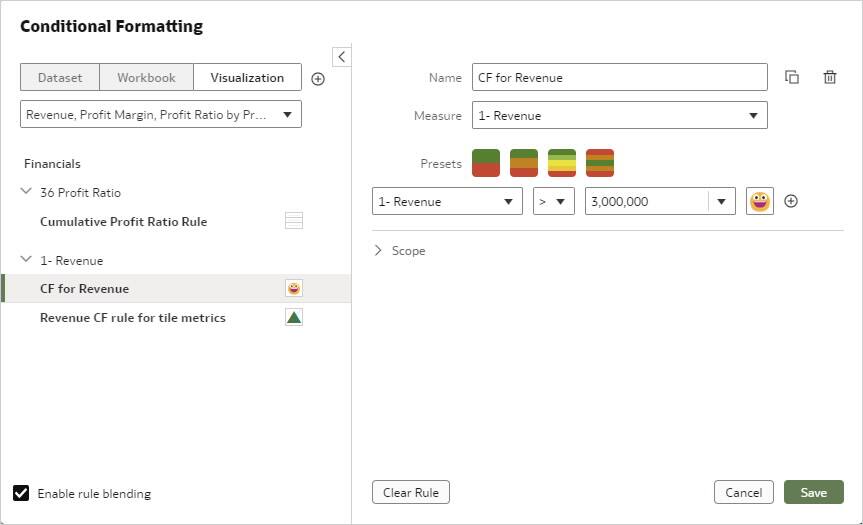Add another condition with plus icon
This screenshot has height=525, width=863.
coord(791,201)
